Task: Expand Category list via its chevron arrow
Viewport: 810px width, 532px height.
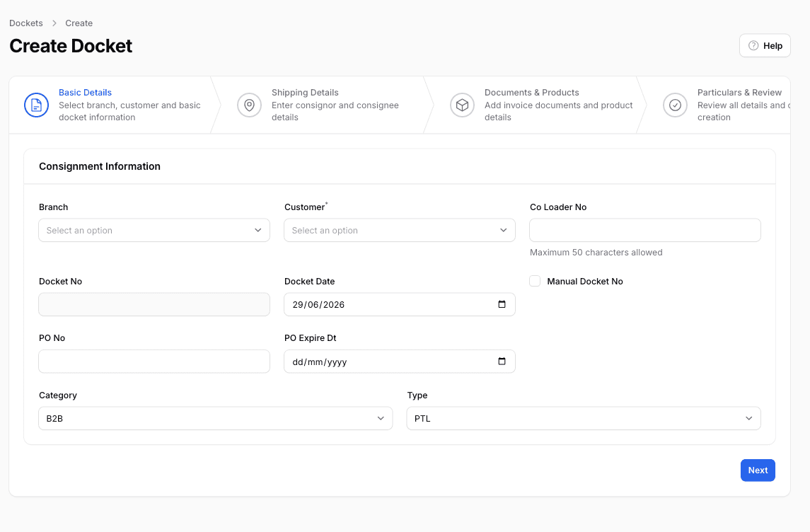Action: coord(381,418)
